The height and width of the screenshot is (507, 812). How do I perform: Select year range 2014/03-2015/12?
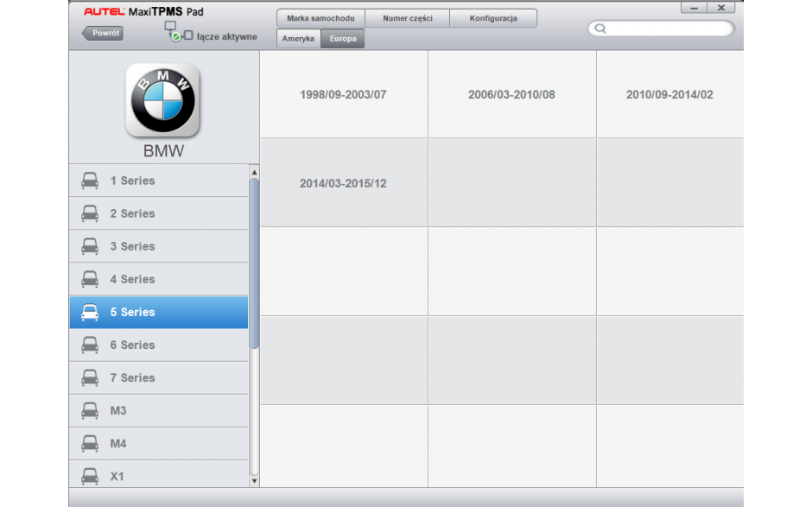[x=344, y=183]
